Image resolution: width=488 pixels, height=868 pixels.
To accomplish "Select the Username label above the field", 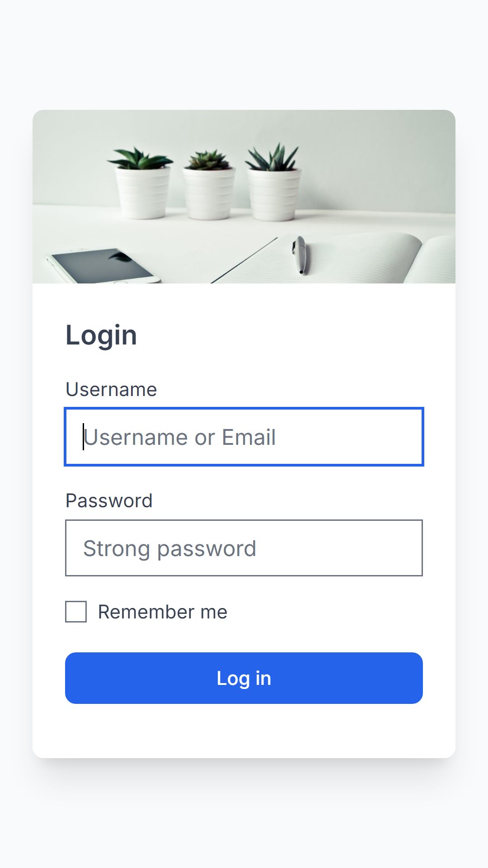I will 111,389.
